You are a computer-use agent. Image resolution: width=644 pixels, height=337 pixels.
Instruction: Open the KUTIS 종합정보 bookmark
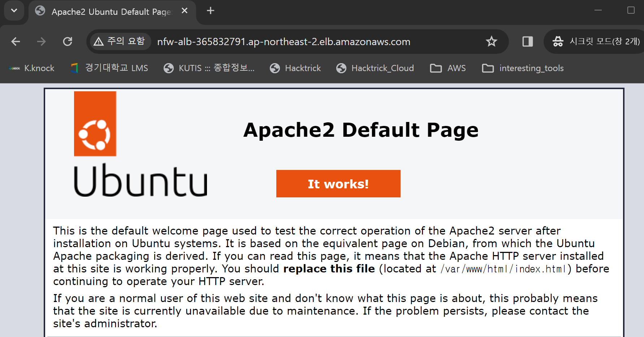(x=209, y=68)
